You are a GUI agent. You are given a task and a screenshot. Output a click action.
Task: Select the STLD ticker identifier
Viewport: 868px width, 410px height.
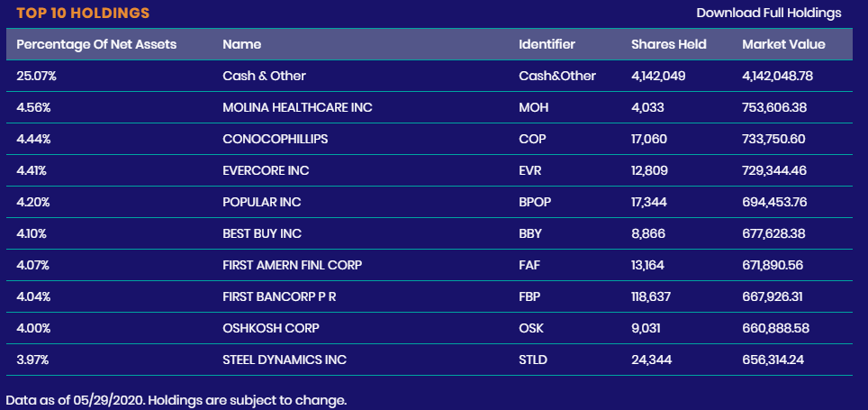(x=533, y=360)
